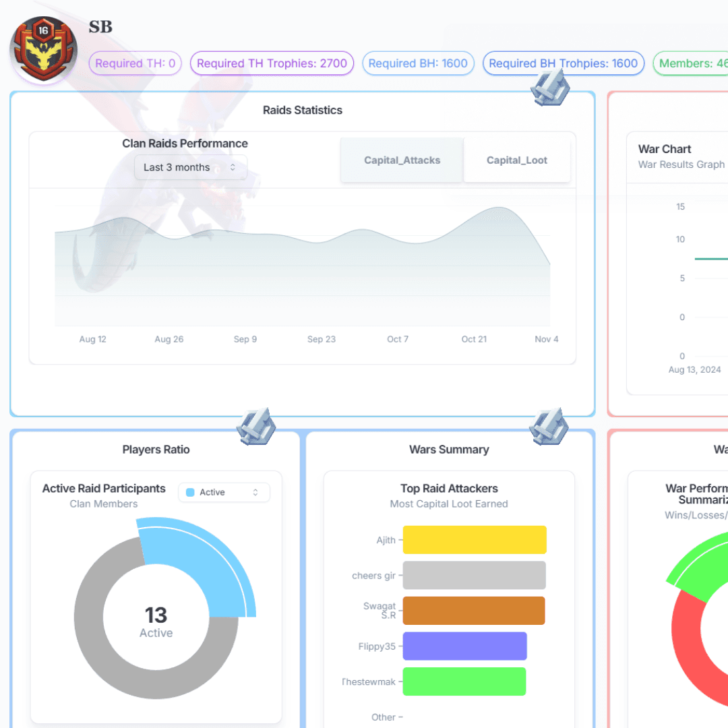This screenshot has height=728, width=728.
Task: Click the badge icon above Wars Summary card
Action: [x=549, y=427]
